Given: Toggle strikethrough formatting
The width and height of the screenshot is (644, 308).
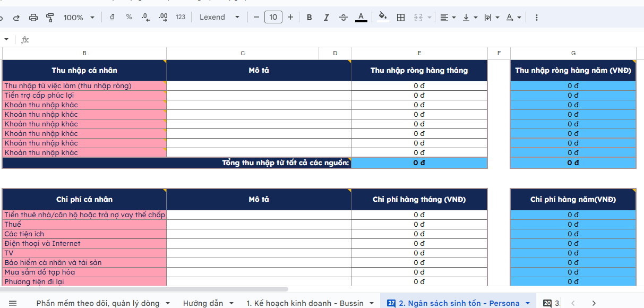Looking at the screenshot, I should [x=344, y=18].
